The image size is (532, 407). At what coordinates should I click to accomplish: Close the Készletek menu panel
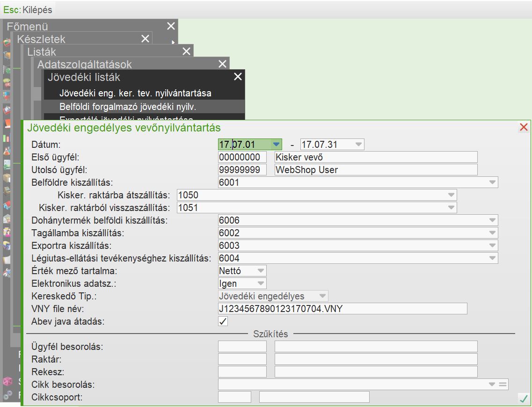tap(145, 39)
